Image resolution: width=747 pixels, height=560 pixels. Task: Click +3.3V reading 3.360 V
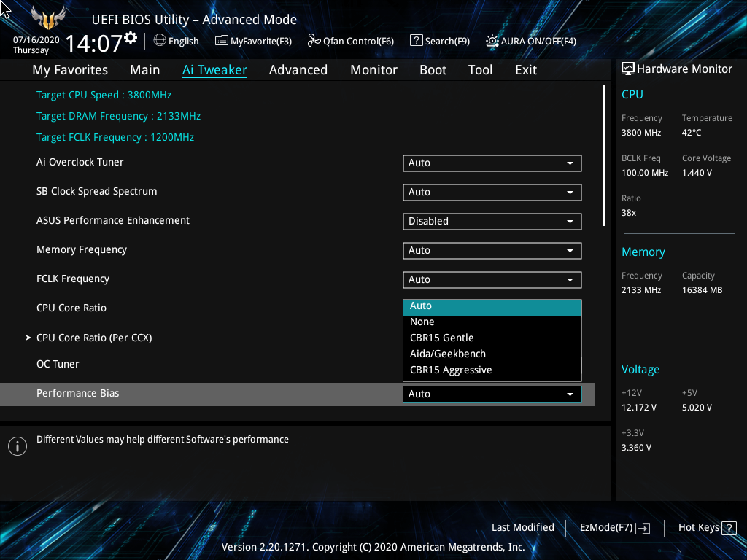coord(636,448)
